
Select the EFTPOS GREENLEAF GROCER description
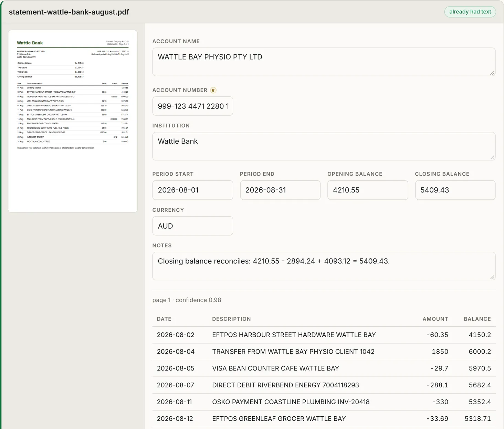point(279,419)
